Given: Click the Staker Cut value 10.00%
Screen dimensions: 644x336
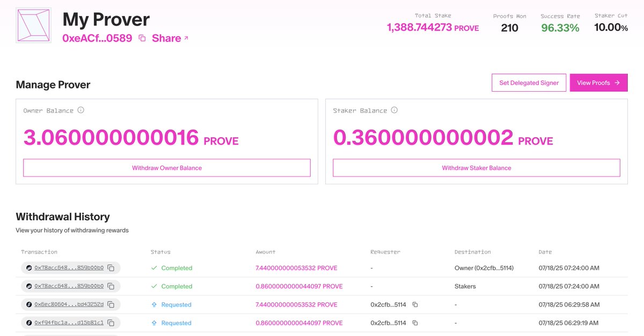Looking at the screenshot, I should pos(611,27).
